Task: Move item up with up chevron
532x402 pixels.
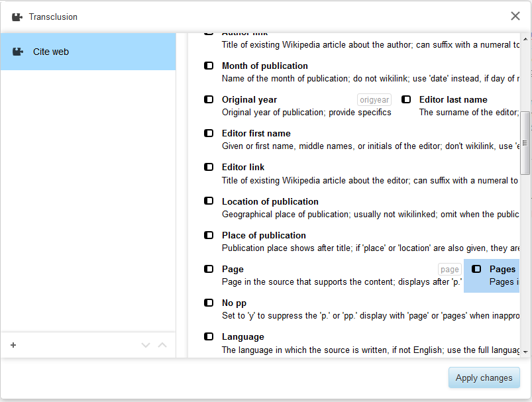Action: [162, 345]
